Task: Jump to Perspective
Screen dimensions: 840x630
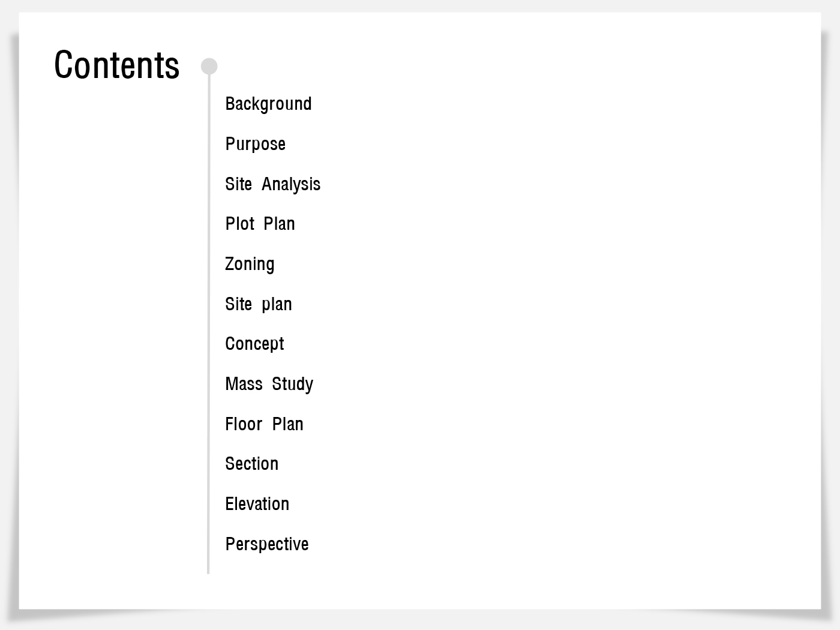Action: [266, 544]
